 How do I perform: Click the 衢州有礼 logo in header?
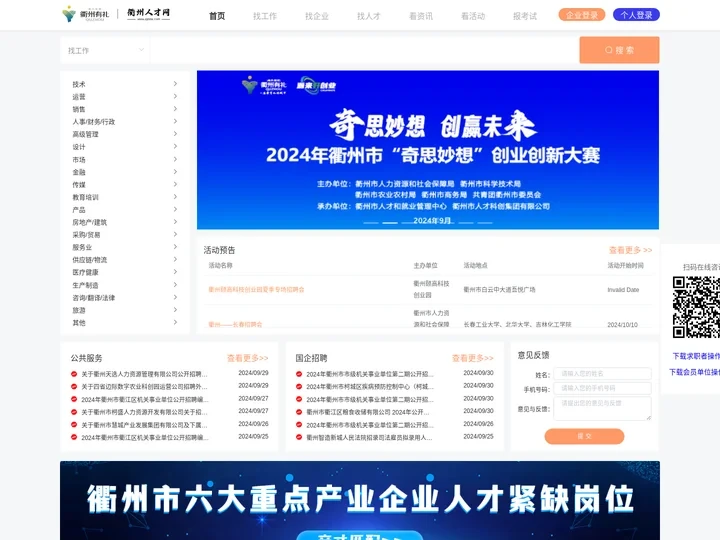[x=86, y=14]
